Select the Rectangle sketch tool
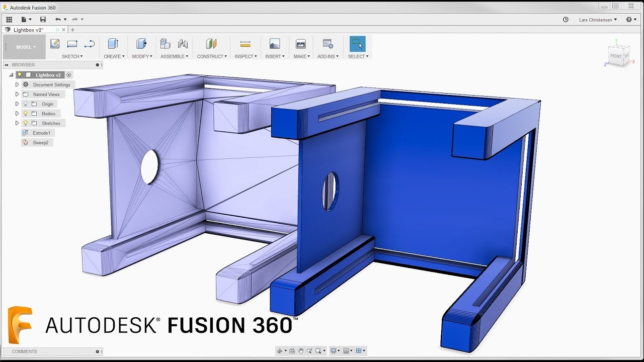This screenshot has height=362, width=644. click(72, 44)
